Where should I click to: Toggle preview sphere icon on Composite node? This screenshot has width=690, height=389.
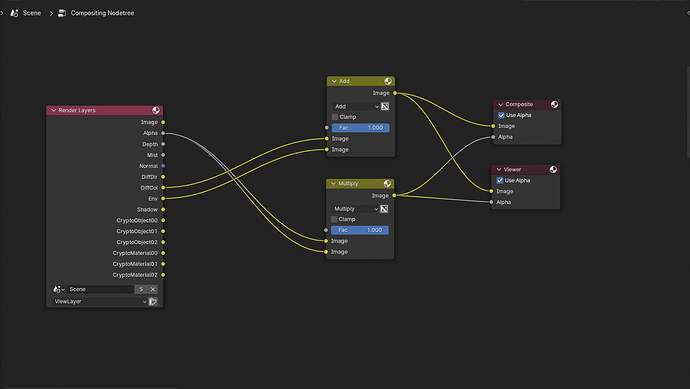click(554, 104)
